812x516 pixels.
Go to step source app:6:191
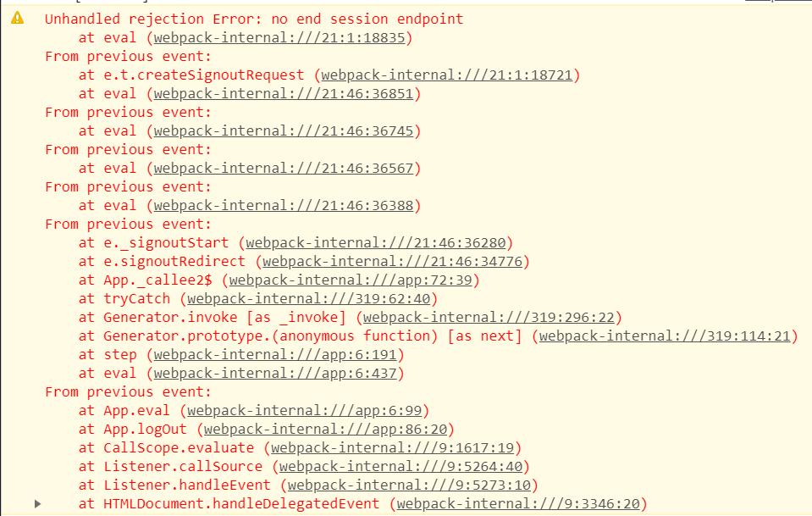coord(275,355)
